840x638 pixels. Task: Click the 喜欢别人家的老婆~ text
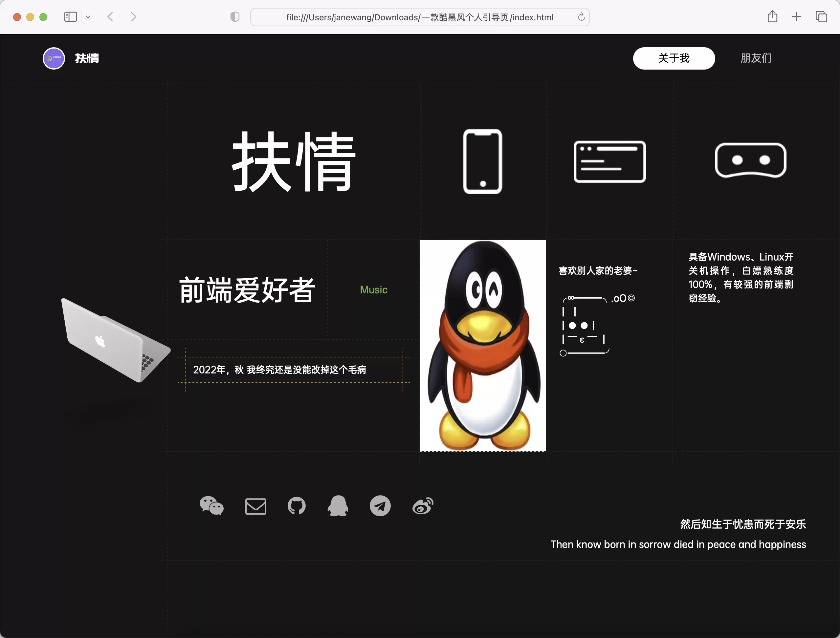[598, 270]
